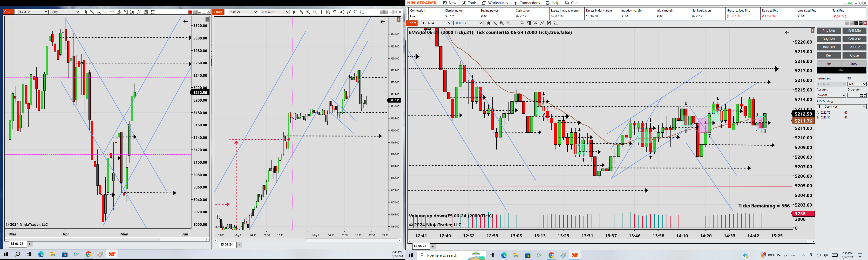Open instrument dropdown in 30 Minute chart
Viewport: 868px width, 260px height.
pyautogui.click(x=243, y=12)
